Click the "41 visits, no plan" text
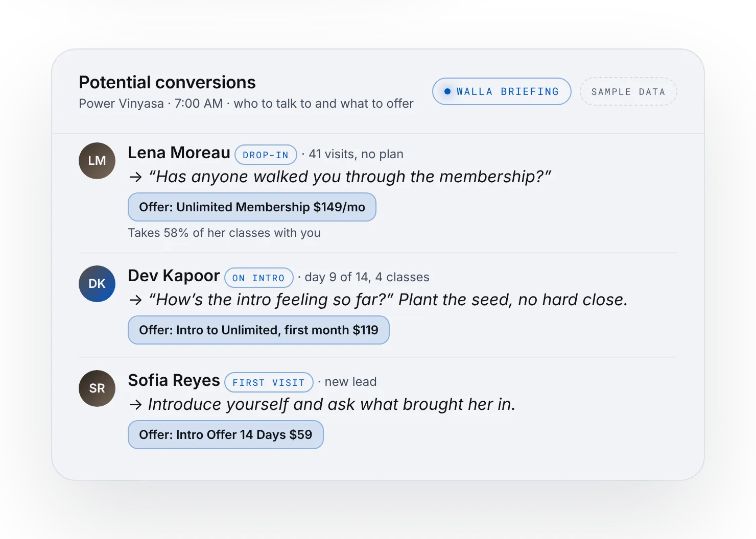The width and height of the screenshot is (756, 539). (x=356, y=154)
